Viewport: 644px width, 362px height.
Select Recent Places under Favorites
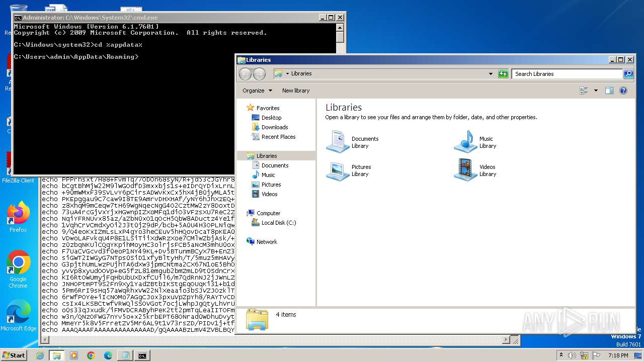(278, 137)
